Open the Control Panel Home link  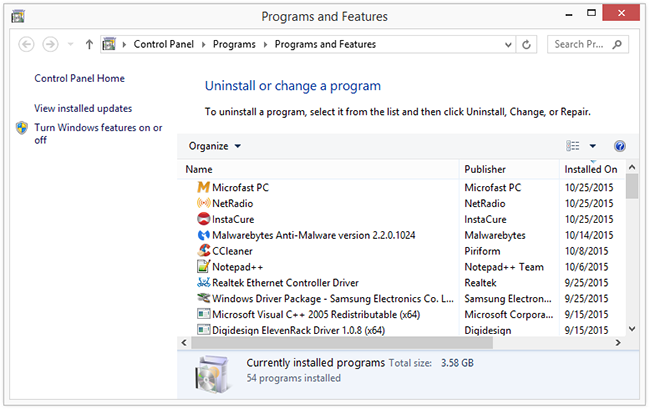point(79,78)
